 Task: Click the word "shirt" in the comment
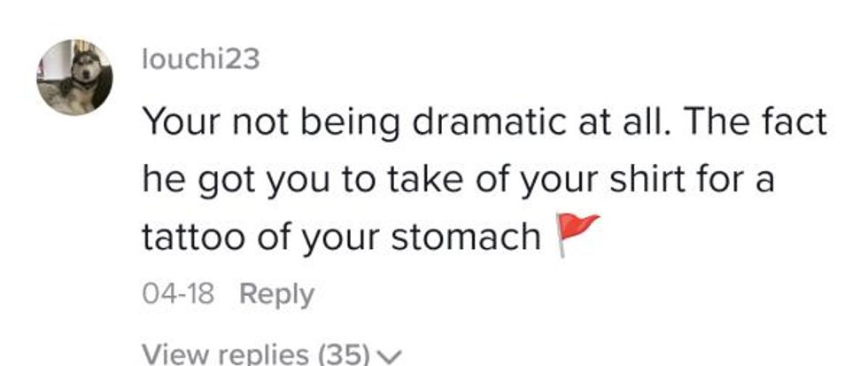[x=651, y=181]
